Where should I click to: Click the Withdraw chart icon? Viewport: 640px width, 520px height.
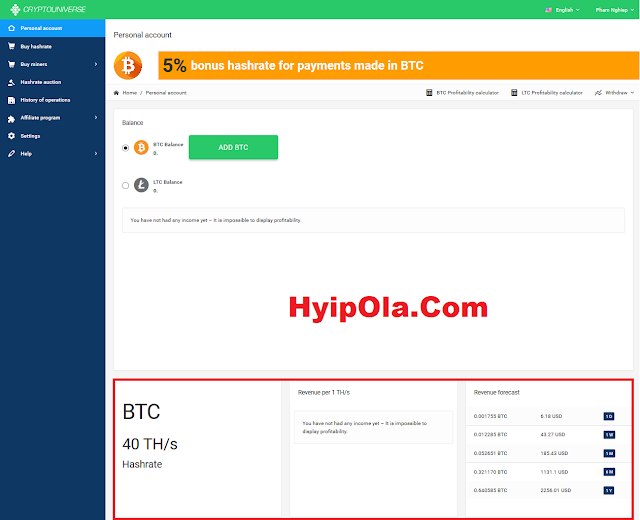[598, 93]
